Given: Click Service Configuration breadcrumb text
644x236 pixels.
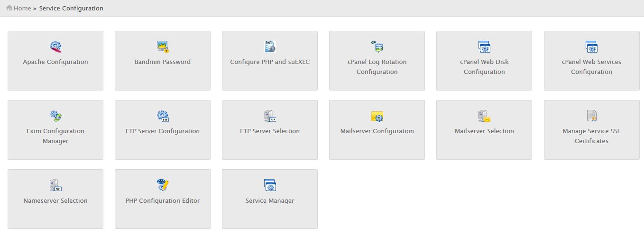Looking at the screenshot, I should (71, 9).
